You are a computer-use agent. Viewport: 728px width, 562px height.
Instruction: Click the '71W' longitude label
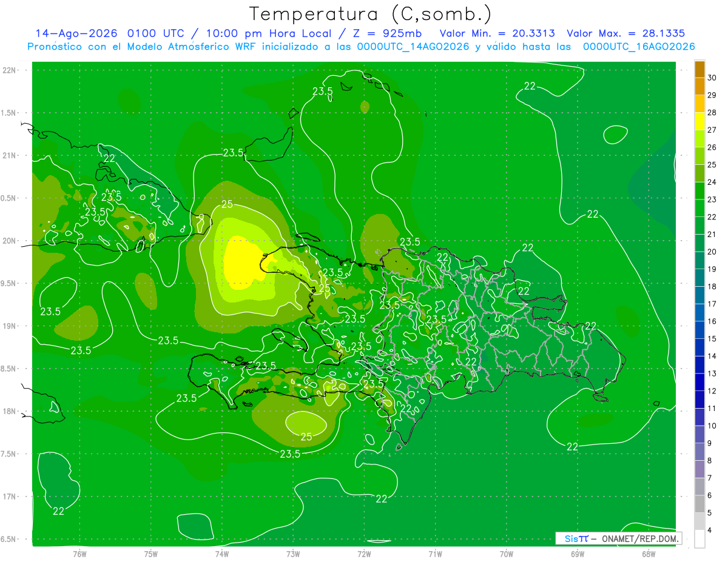[435, 554]
